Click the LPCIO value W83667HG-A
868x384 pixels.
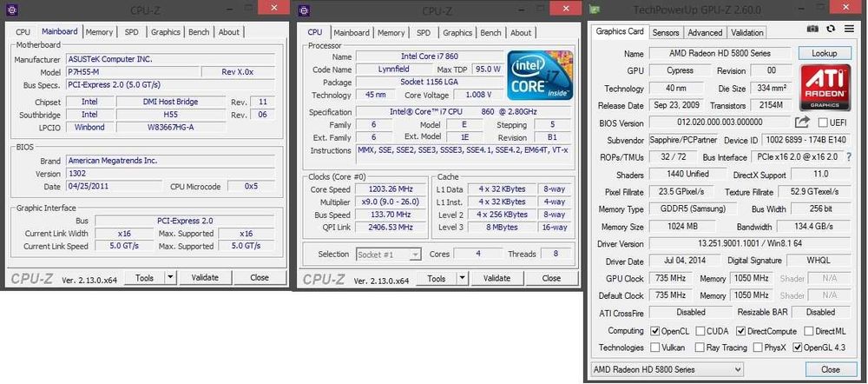point(171,127)
